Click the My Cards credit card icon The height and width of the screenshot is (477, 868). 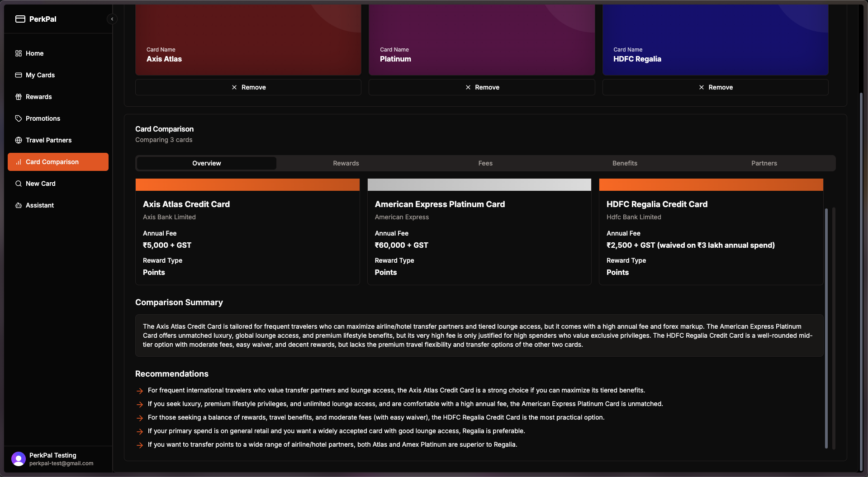pyautogui.click(x=19, y=75)
